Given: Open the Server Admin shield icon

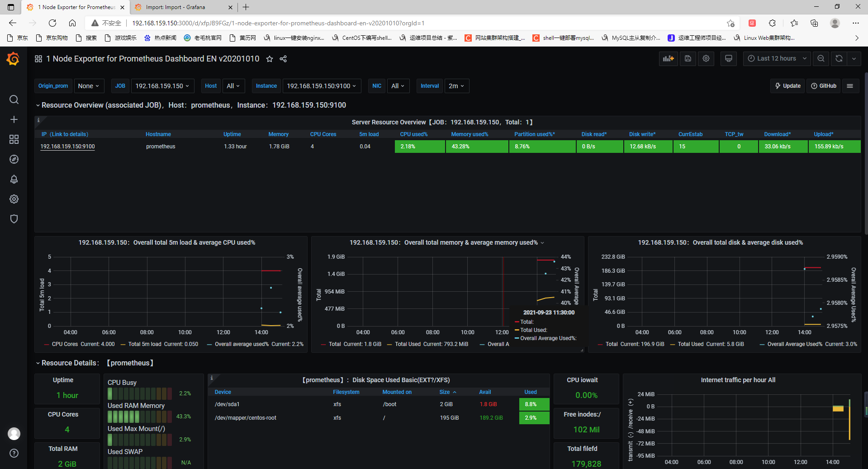Looking at the screenshot, I should click(14, 219).
